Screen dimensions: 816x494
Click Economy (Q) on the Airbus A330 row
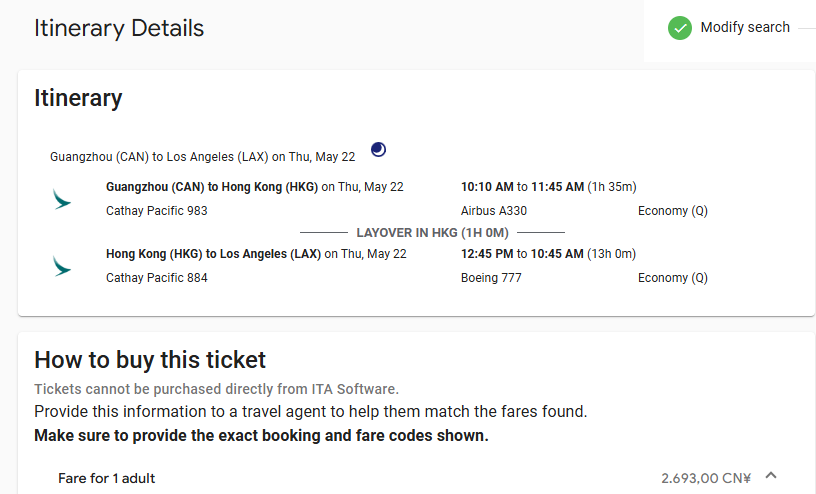672,211
